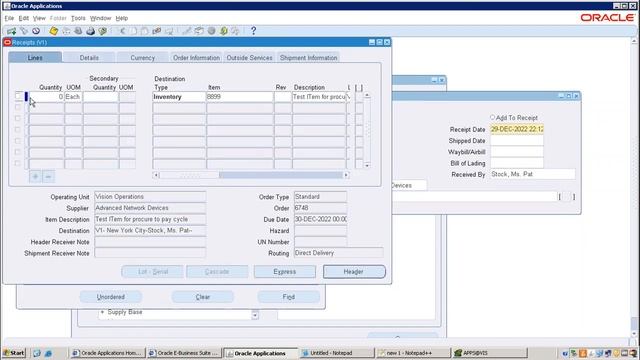Switch to the Details tab
This screenshot has width=640, height=360.
89,58
